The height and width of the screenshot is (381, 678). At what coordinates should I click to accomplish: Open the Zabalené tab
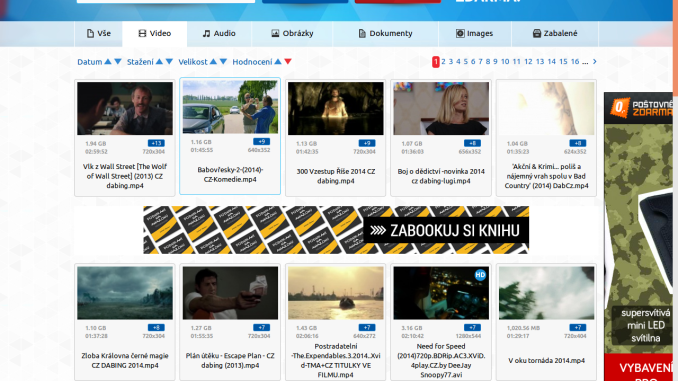tap(555, 33)
